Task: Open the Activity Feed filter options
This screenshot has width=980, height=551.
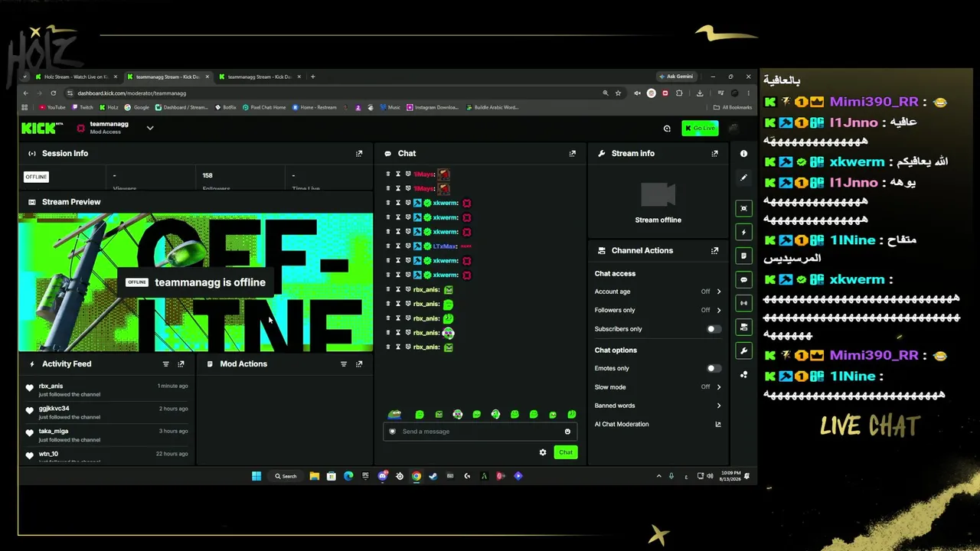Action: [165, 364]
